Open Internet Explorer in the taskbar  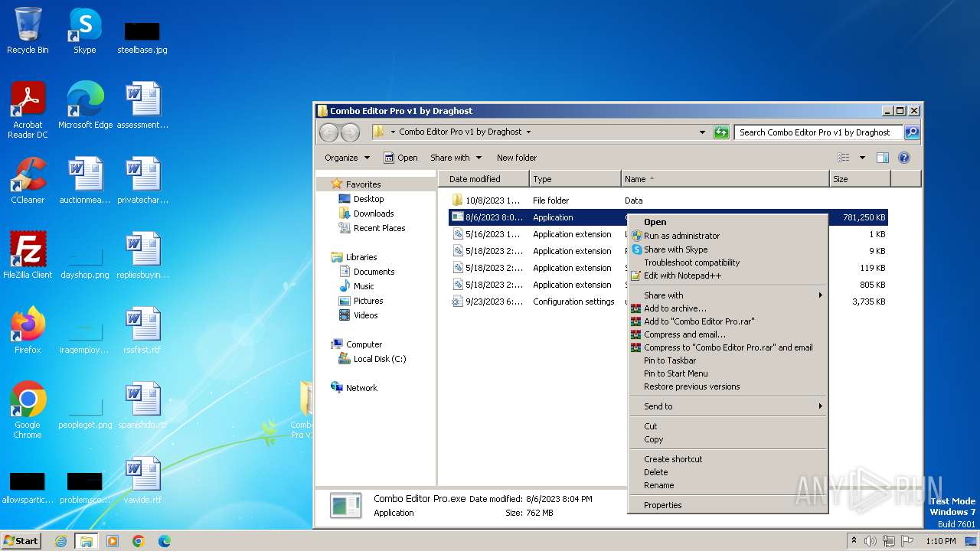click(x=60, y=541)
